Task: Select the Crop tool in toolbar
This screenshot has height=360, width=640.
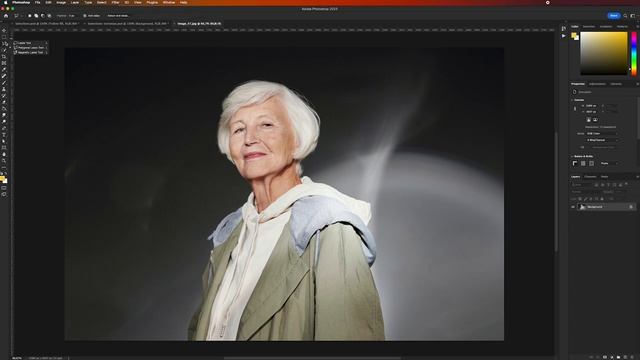Action: point(4,56)
